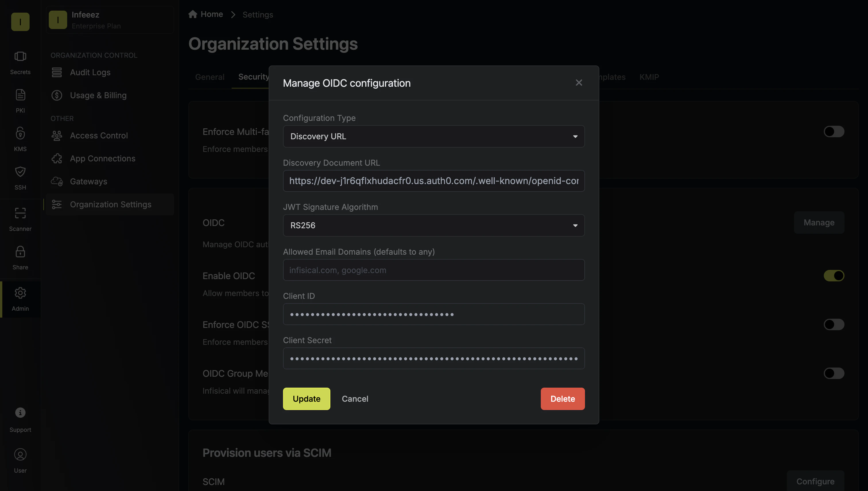Click the red Delete button
Image resolution: width=868 pixels, height=491 pixels.
click(563, 399)
